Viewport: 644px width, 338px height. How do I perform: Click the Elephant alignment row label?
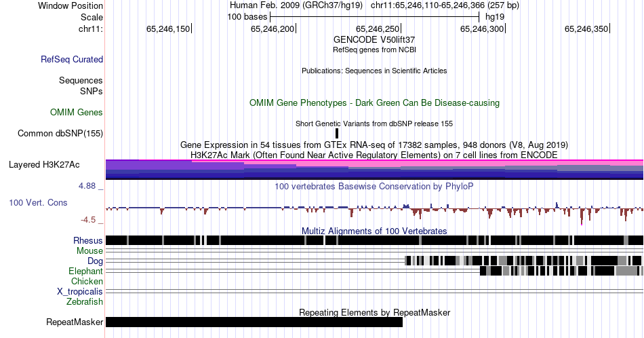click(x=86, y=271)
